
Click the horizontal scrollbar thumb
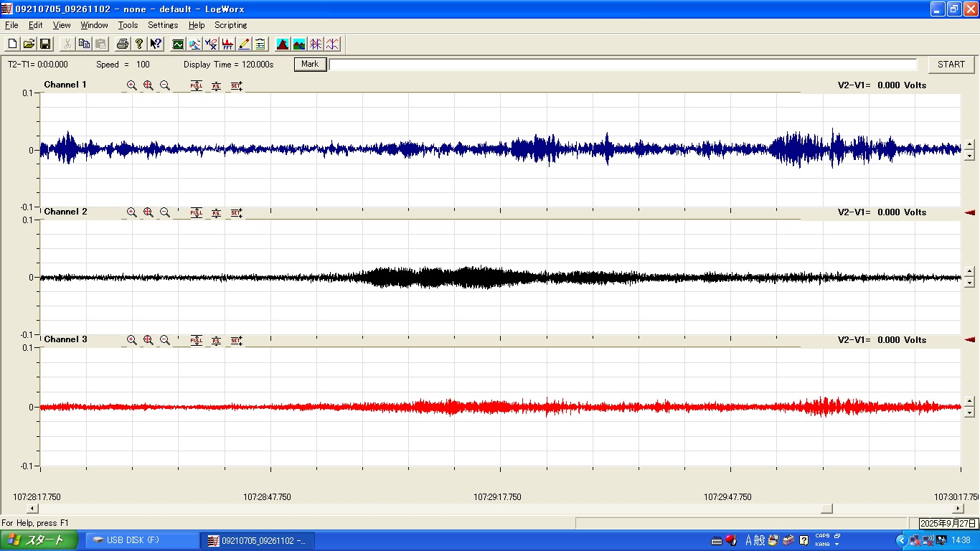click(826, 509)
